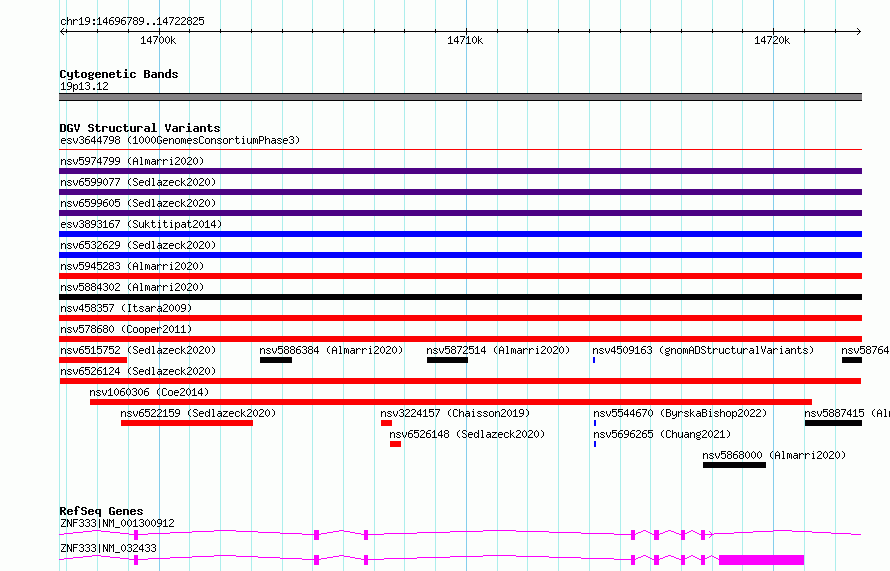The width and height of the screenshot is (890, 571).
Task: Click the RefSeq Genes track title
Action: click(101, 511)
